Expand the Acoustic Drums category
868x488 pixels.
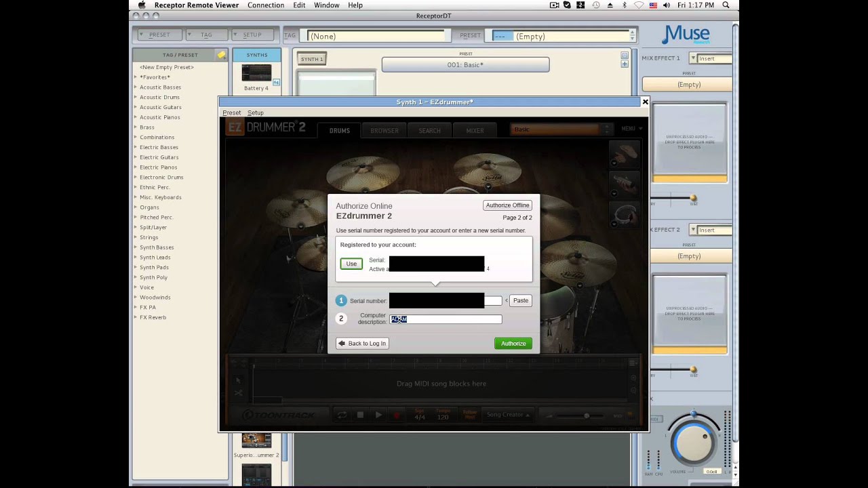(136, 97)
